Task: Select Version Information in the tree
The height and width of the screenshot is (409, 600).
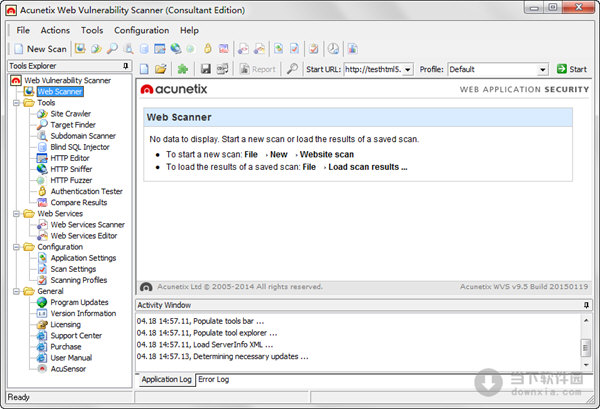Action: pyautogui.click(x=83, y=313)
